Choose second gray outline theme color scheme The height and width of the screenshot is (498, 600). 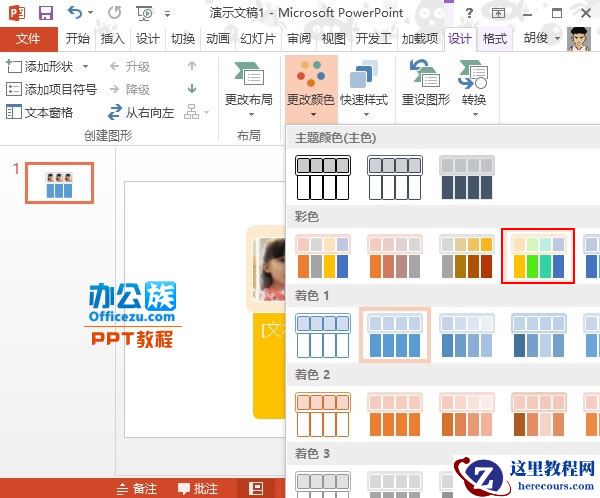click(395, 177)
